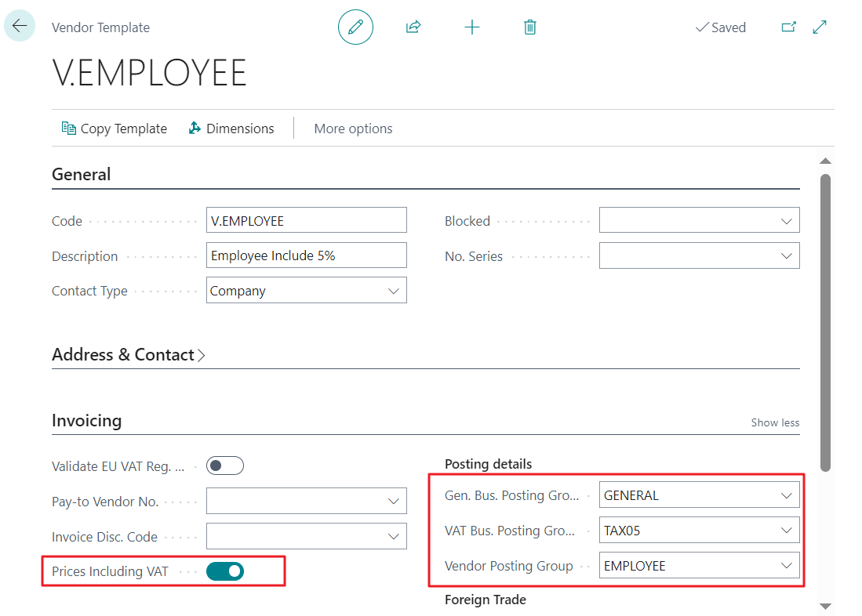
Task: Click the Vendor Template page caption
Action: click(100, 27)
